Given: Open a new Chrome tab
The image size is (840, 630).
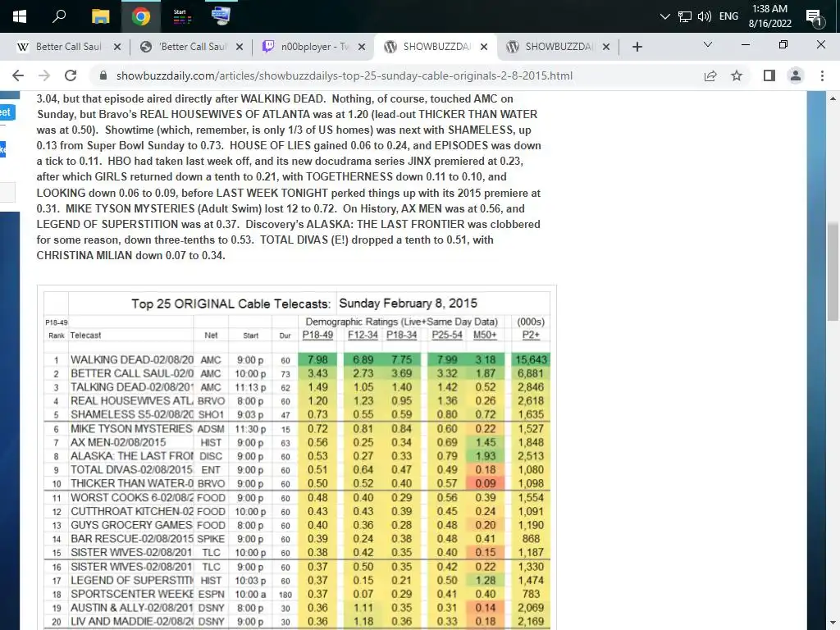Looking at the screenshot, I should (637, 47).
